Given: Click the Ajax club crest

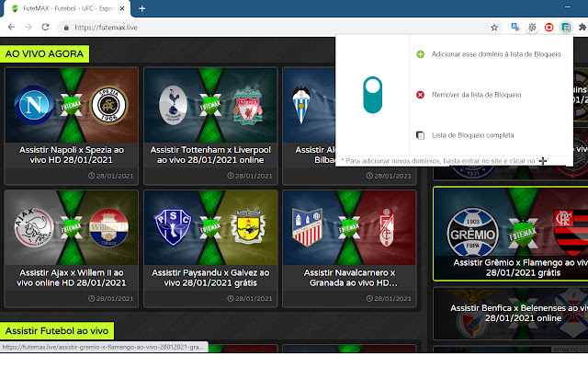Looking at the screenshot, I should pos(34,227).
